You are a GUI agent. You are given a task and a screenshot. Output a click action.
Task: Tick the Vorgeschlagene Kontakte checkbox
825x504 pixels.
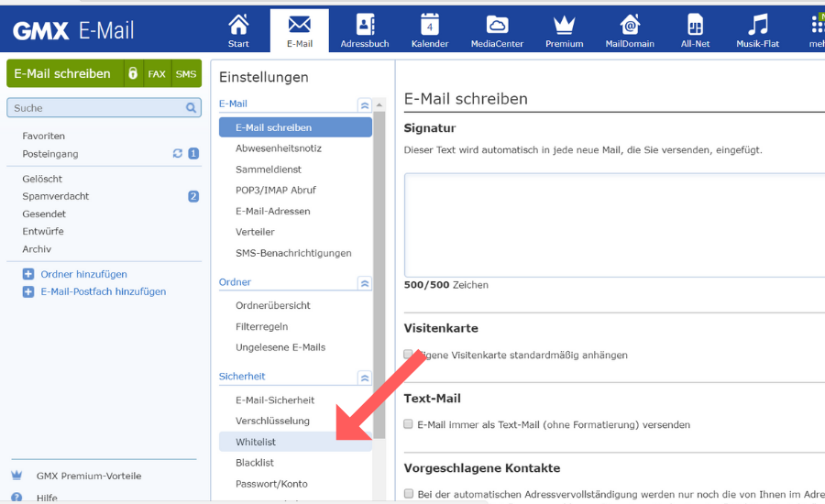pyautogui.click(x=408, y=494)
